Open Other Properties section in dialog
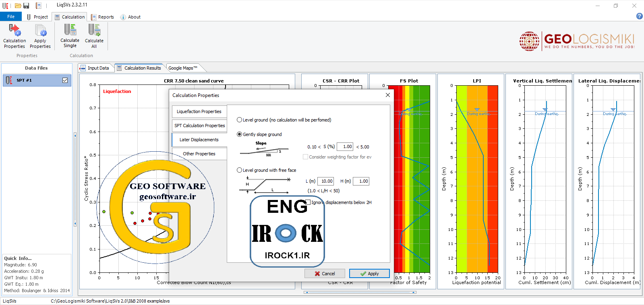Viewport: 644px width, 305px height. coord(199,154)
